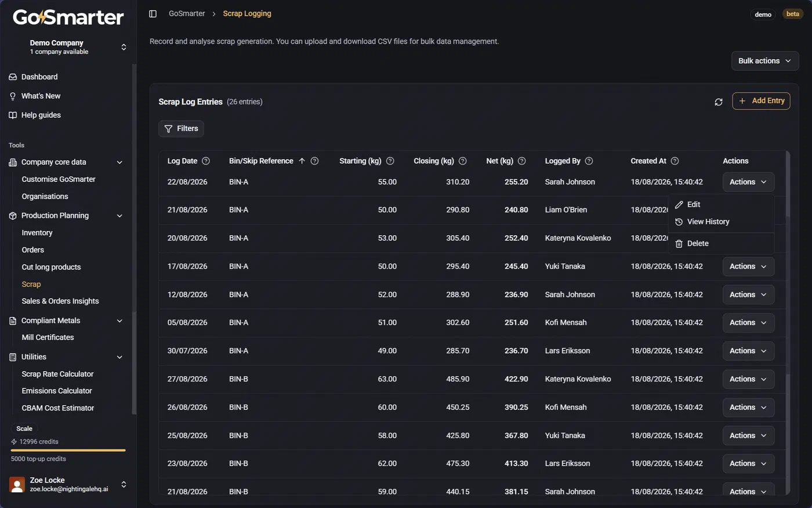This screenshot has height=508, width=812.
Task: Click the Starting (kg) help icon
Action: coord(390,161)
